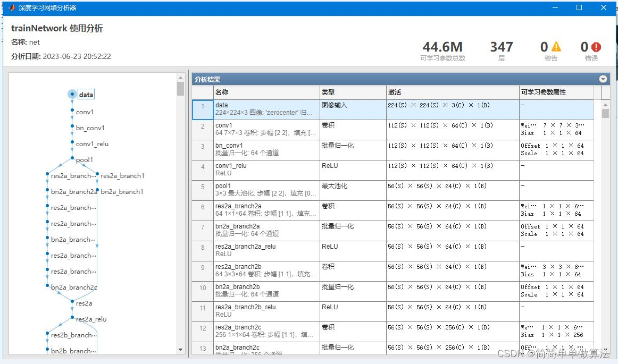Click the graph pane scrollbar up arrow
This screenshot has width=618, height=364.
(x=180, y=78)
